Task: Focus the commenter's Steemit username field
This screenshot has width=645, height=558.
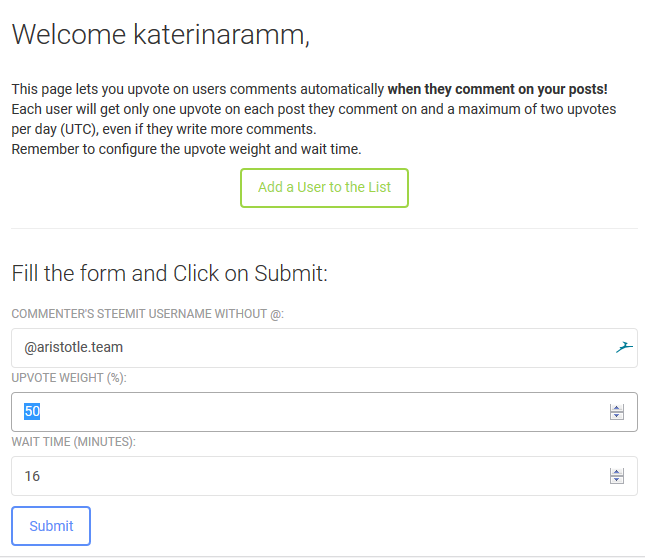Action: point(324,348)
